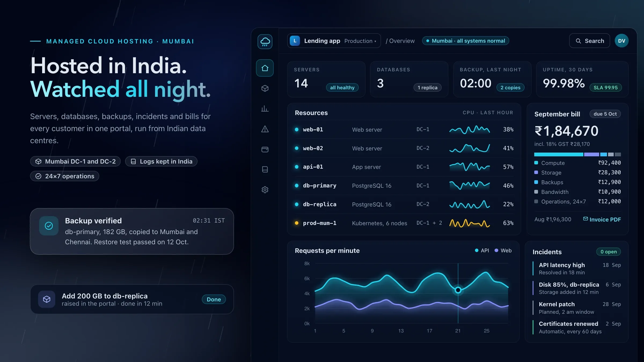Viewport: 644px width, 362px height.
Task: Click the envelope icon beside Invoice PDF
Action: coord(586,219)
